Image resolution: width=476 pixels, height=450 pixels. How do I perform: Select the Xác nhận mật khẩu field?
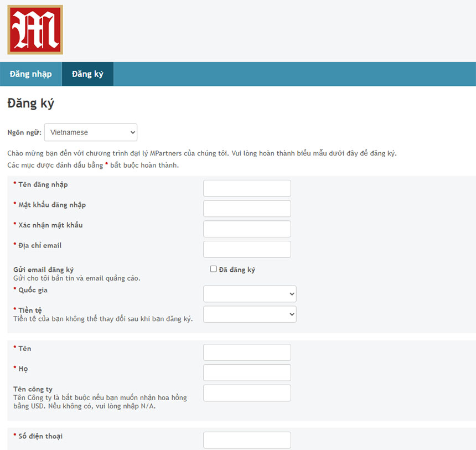pyautogui.click(x=247, y=229)
